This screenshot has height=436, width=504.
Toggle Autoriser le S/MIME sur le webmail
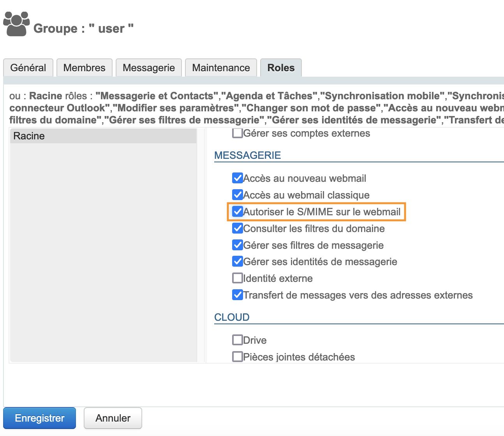coord(237,211)
